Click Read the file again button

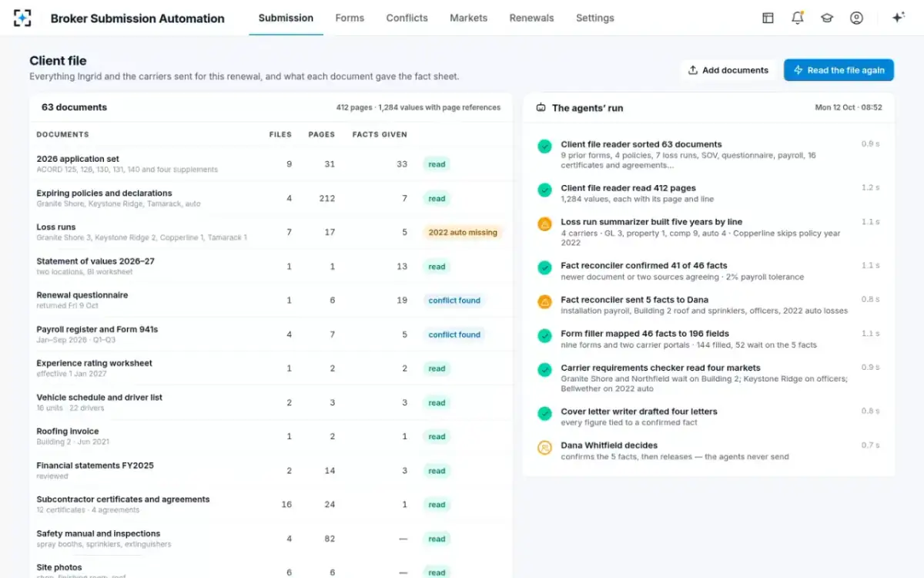[x=839, y=70]
